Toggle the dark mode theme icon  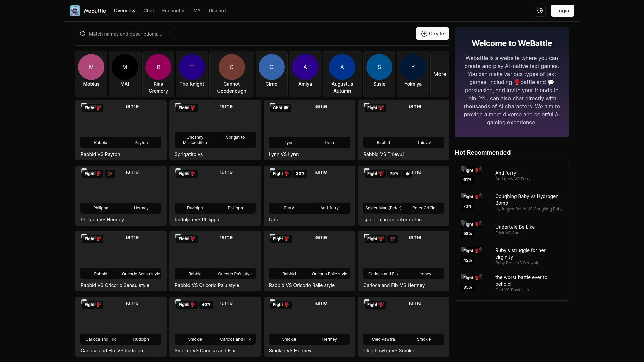pos(540,11)
